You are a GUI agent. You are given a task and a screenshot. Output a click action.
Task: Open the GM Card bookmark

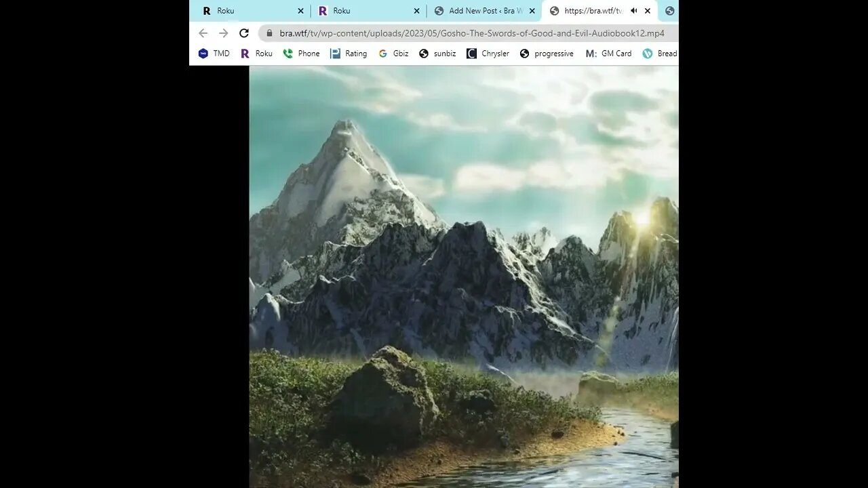[608, 54]
